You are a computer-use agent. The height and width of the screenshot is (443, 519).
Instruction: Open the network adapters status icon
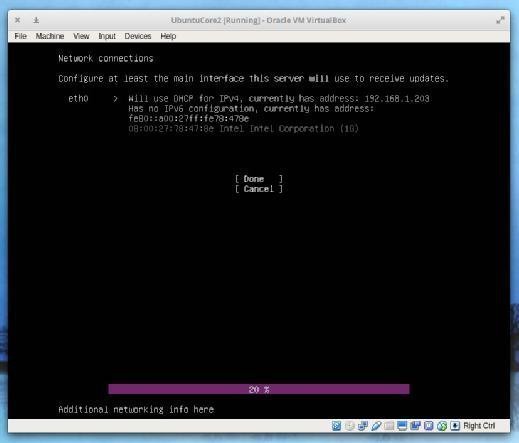363,426
